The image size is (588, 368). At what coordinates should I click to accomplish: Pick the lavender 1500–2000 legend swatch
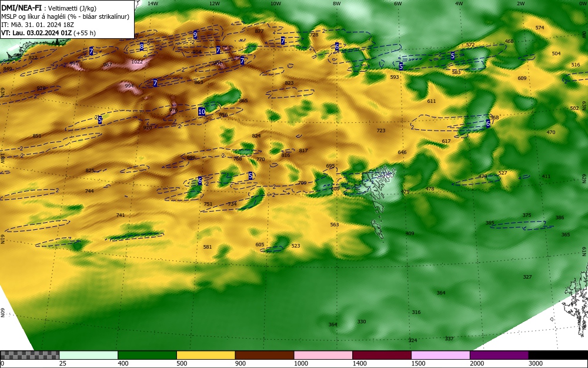coord(440,355)
